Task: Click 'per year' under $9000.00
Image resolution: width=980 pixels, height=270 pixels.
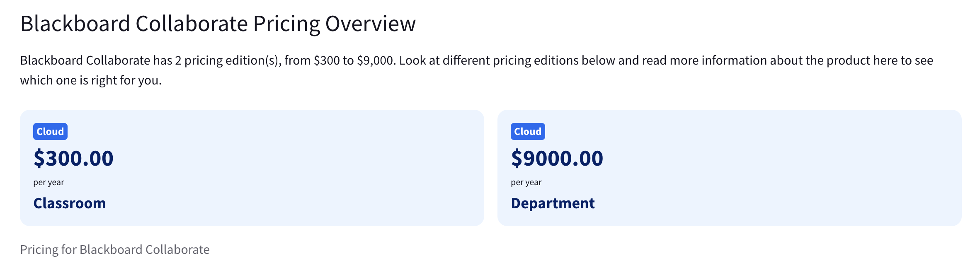Action: (526, 182)
